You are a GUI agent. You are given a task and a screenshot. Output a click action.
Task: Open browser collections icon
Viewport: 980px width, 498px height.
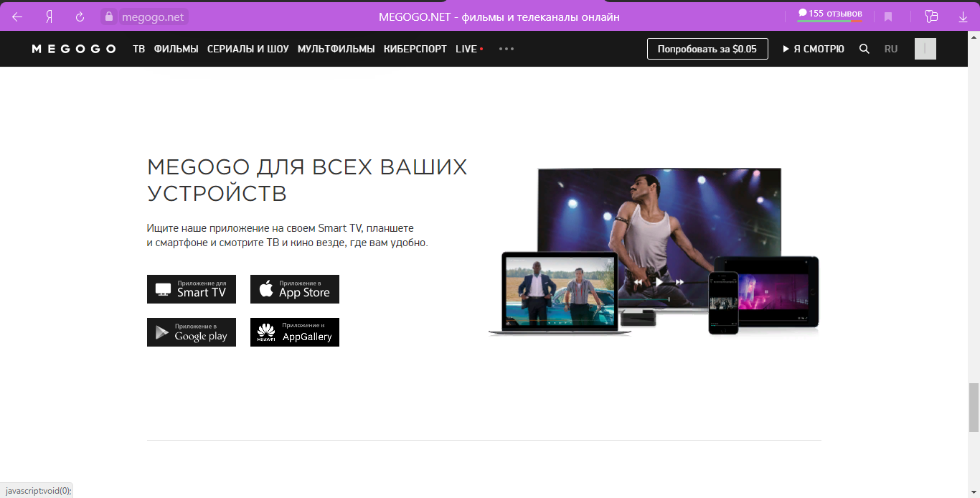point(931,17)
